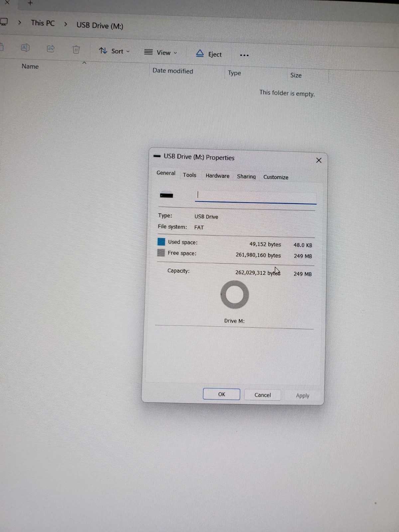Click the drive icon in Properties title bar

coord(157,156)
